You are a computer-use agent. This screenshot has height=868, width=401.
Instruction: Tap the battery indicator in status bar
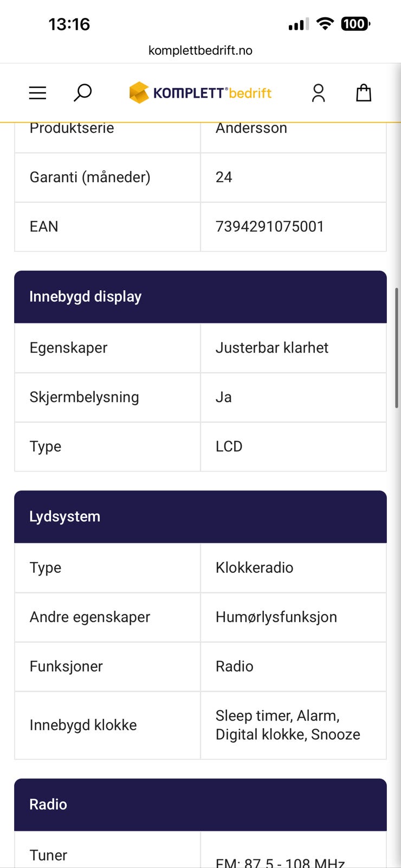355,24
